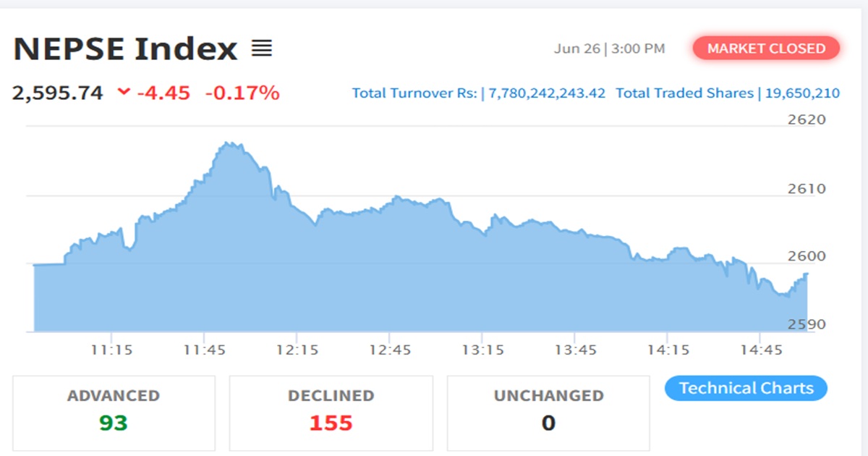This screenshot has height=456, width=868.
Task: Select the ADVANCED 93 box
Action: (x=114, y=413)
